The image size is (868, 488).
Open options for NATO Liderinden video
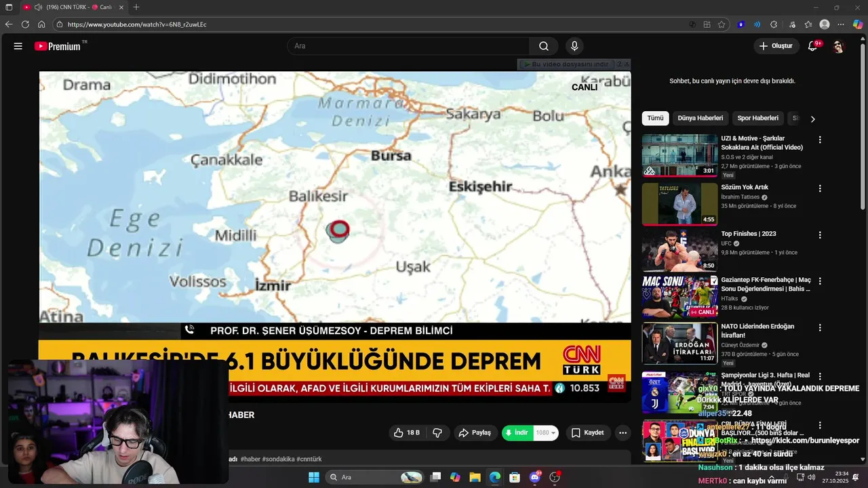[820, 327]
